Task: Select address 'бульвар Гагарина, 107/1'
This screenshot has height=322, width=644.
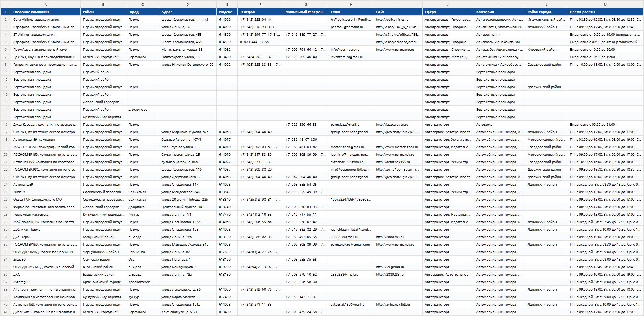Action: click(x=188, y=140)
